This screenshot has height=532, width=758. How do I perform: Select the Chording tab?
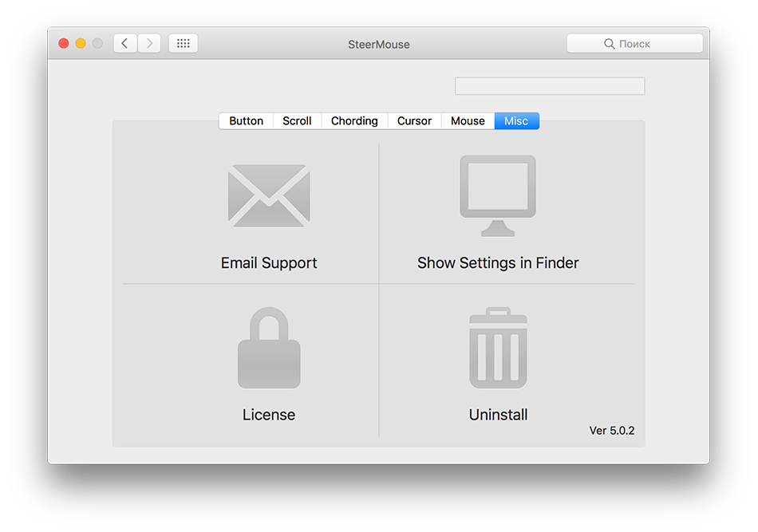coord(354,120)
